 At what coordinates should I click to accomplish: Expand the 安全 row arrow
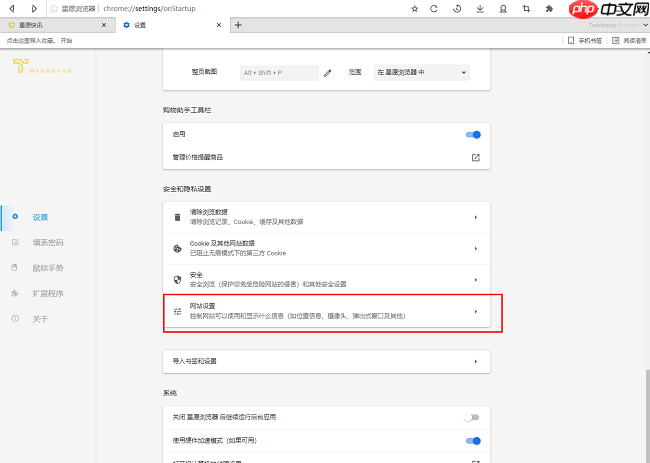pyautogui.click(x=476, y=280)
